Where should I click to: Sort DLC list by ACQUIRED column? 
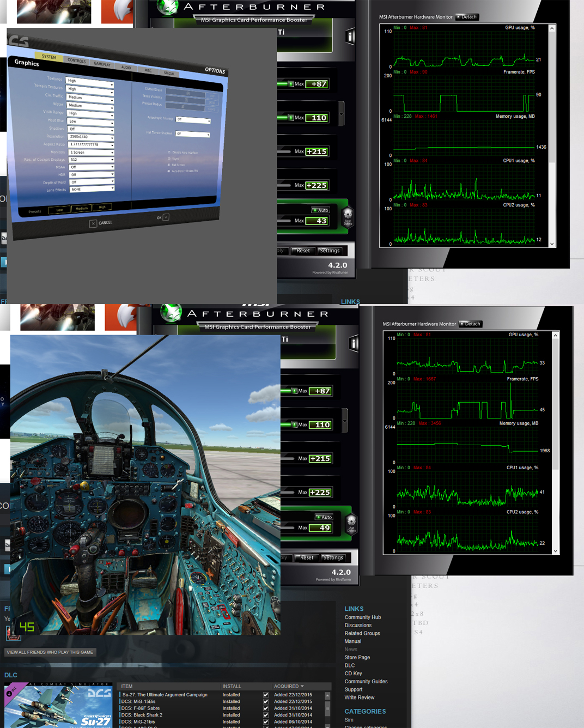point(289,686)
